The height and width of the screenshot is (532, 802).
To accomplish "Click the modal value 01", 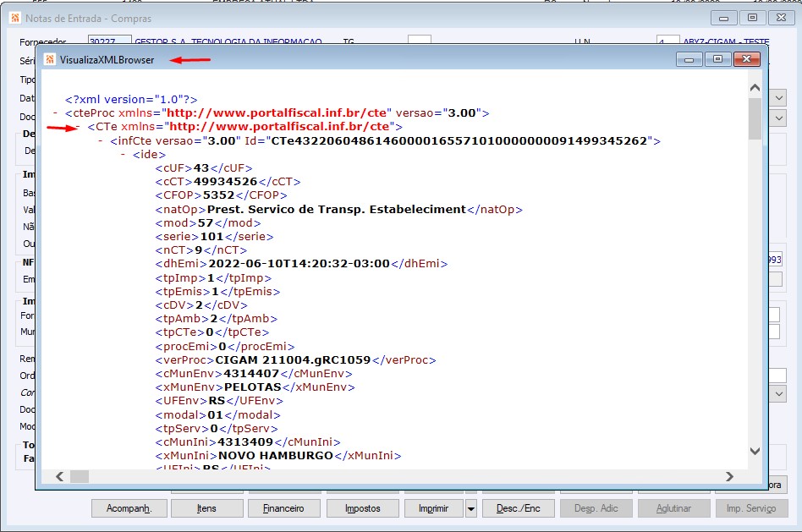I will click(x=216, y=415).
